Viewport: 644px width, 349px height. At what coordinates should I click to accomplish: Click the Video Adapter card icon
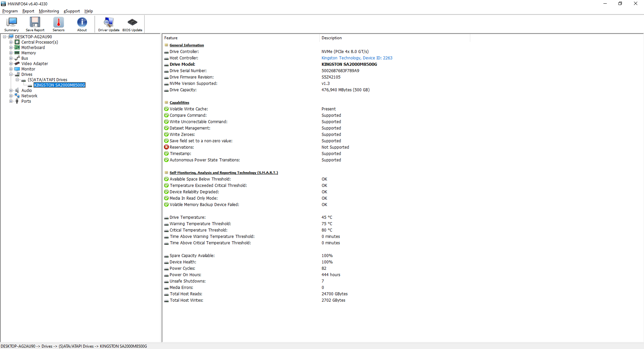17,64
